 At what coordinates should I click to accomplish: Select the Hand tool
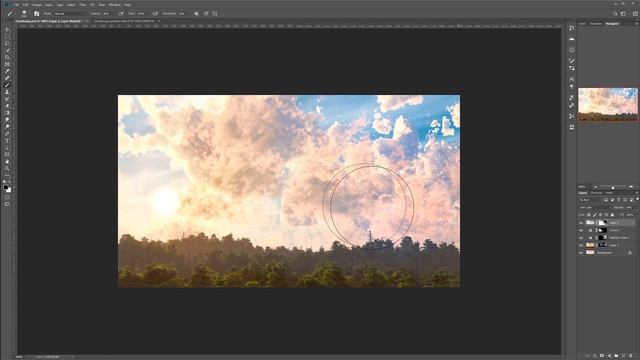[x=7, y=161]
